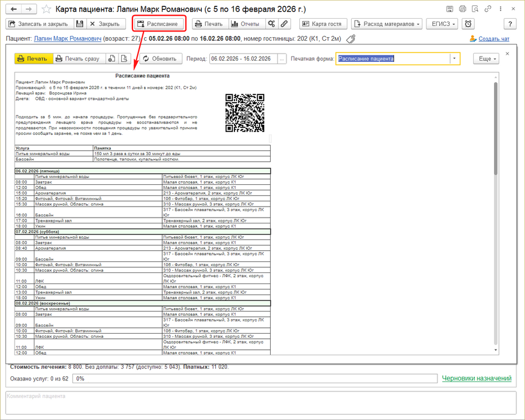Click the printer settings icon beside Печать сразу
The height and width of the screenshot is (420, 525).
point(111,59)
